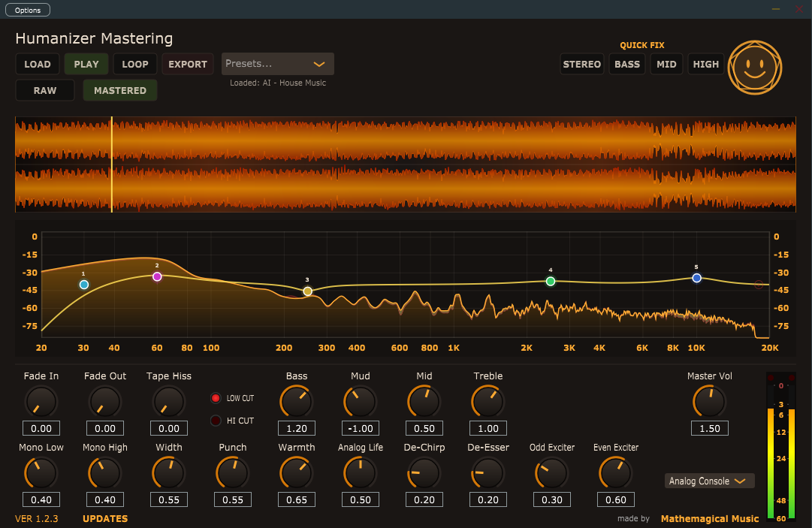Screen dimensions: 812x528
Task: Click the Mono High knob
Action: (105, 473)
